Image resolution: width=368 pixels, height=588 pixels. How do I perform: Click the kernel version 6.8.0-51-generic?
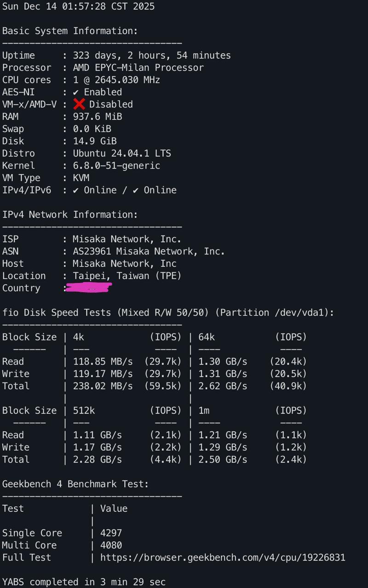pos(116,165)
